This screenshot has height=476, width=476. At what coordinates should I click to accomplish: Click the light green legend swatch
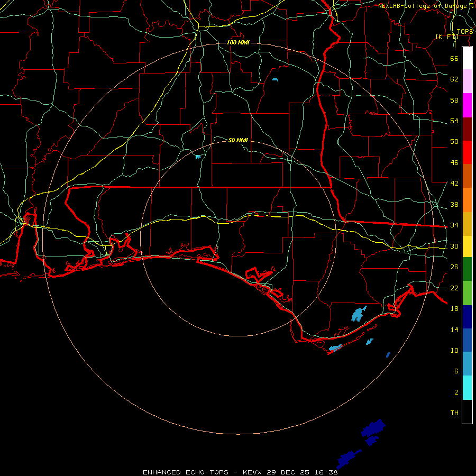click(x=467, y=293)
